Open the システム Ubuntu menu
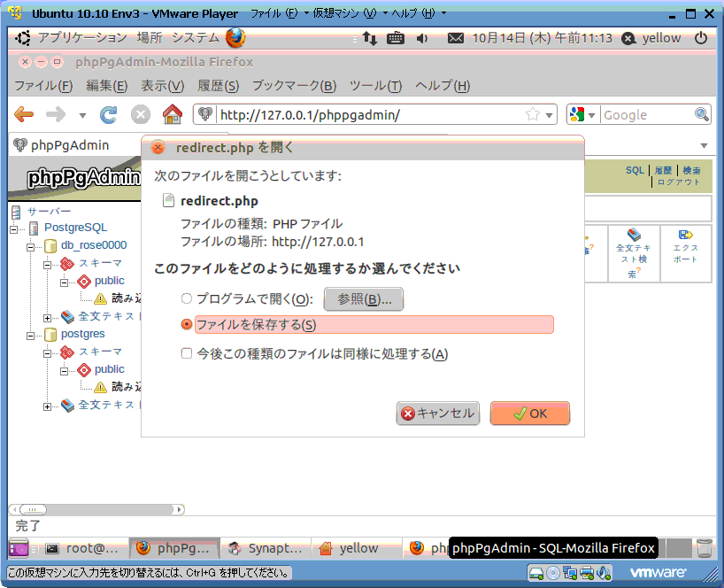 click(196, 37)
